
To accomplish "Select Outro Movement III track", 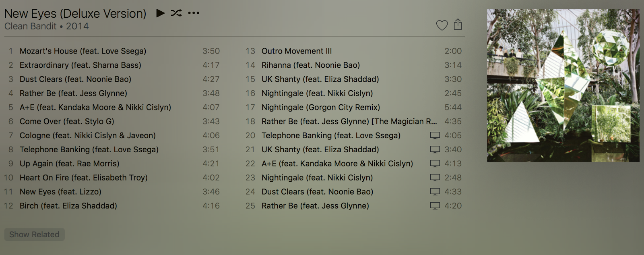I will click(353, 51).
